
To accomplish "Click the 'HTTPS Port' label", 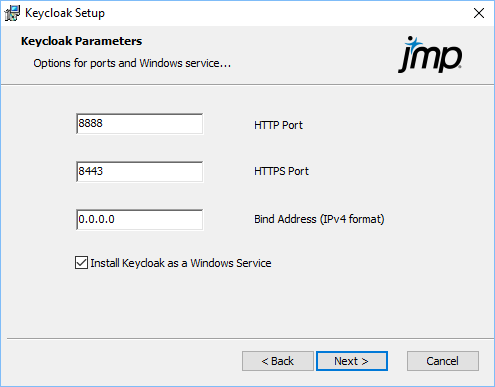I will coord(281,171).
